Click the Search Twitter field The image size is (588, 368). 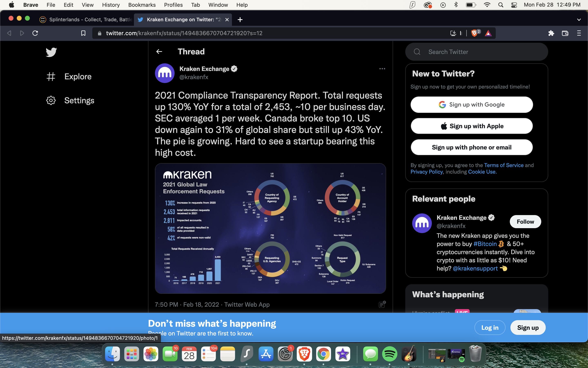tap(477, 52)
